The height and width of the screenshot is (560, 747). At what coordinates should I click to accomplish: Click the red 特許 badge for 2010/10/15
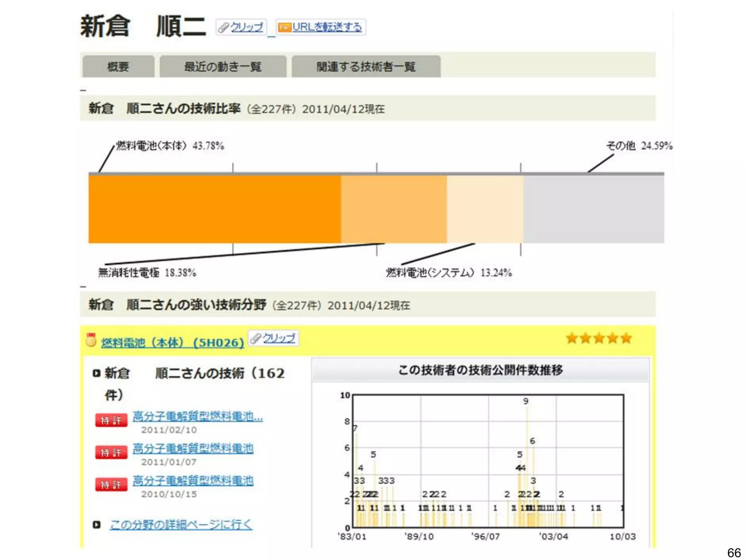pos(111,485)
